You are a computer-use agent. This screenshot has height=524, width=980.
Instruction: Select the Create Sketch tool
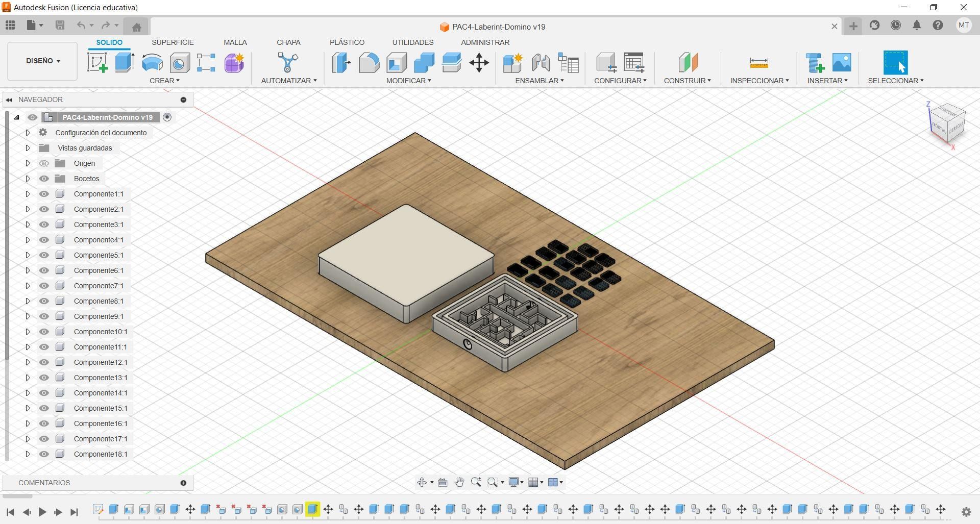coord(97,63)
